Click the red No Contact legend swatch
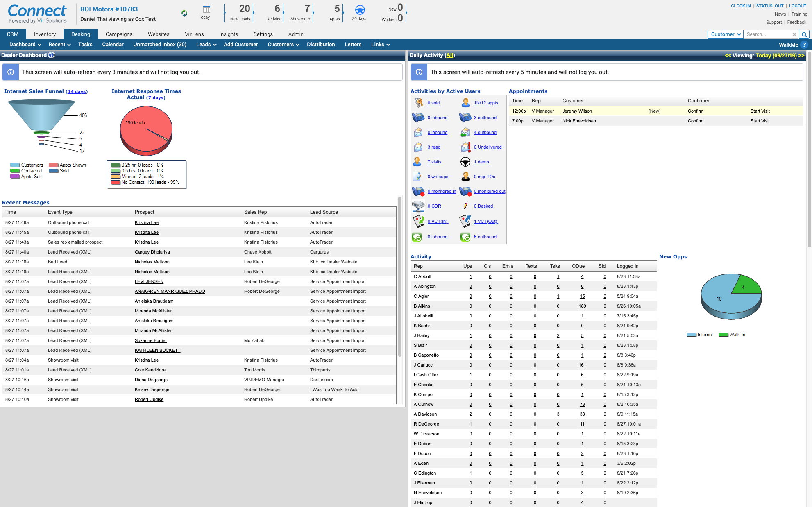 coord(115,182)
